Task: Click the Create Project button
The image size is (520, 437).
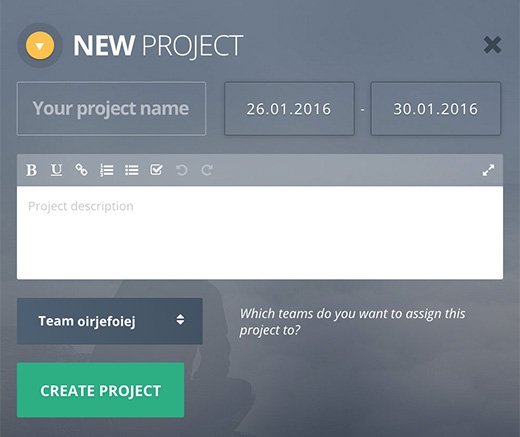Action: (100, 390)
